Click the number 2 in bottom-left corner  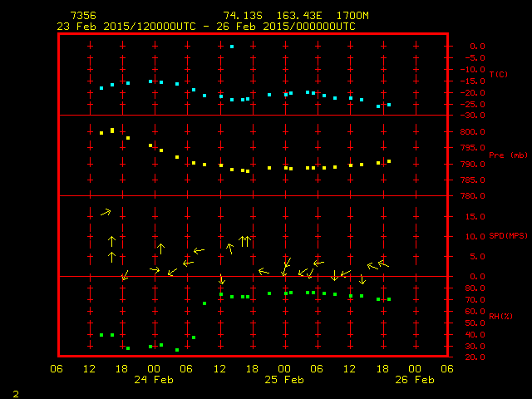pos(15,392)
